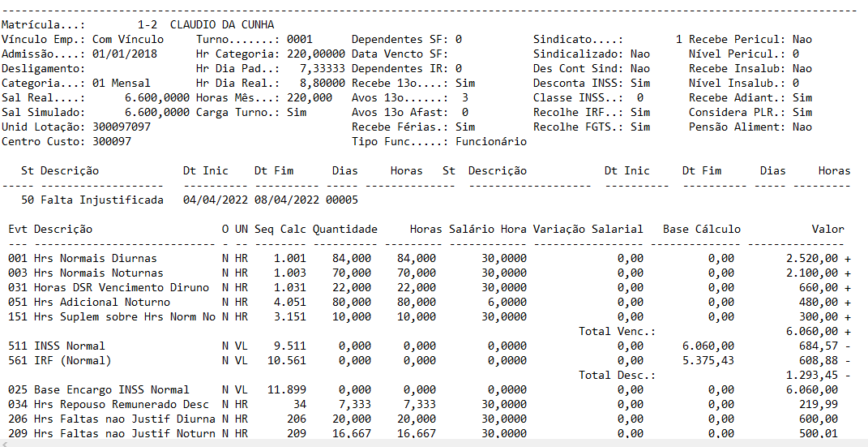Click the Hr Dia Real value 8,80000
The image size is (868, 447).
click(x=323, y=83)
